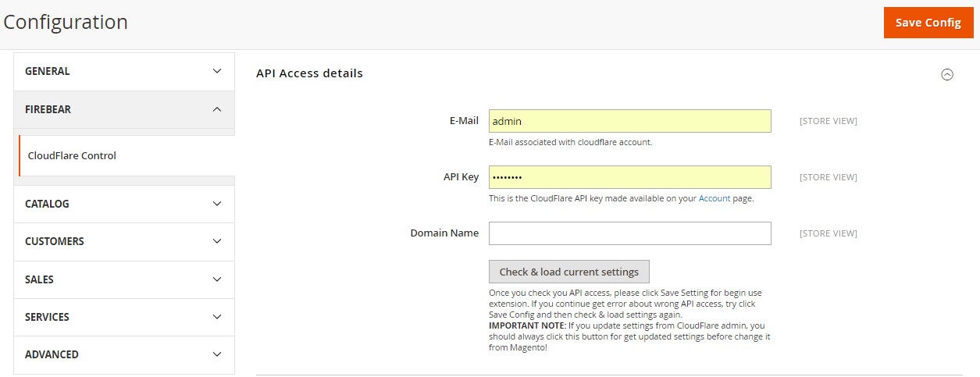The height and width of the screenshot is (377, 980).
Task: Click the Domain Name field label
Action: click(444, 233)
